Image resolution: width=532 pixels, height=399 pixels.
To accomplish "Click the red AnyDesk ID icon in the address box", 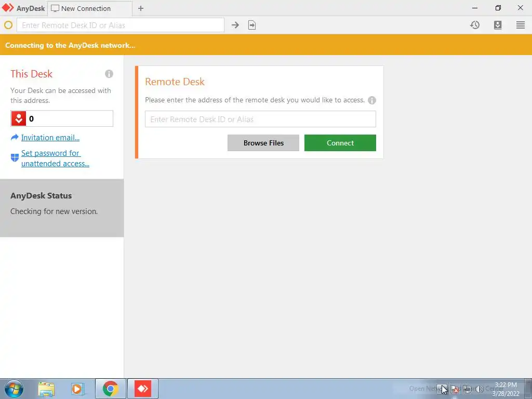I will pos(19,118).
